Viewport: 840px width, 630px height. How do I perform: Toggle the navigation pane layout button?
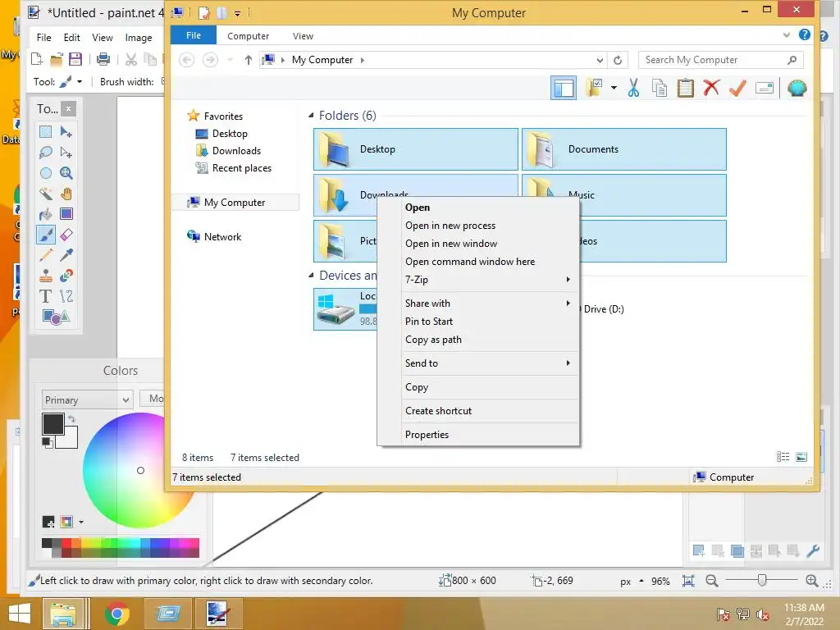[564, 88]
